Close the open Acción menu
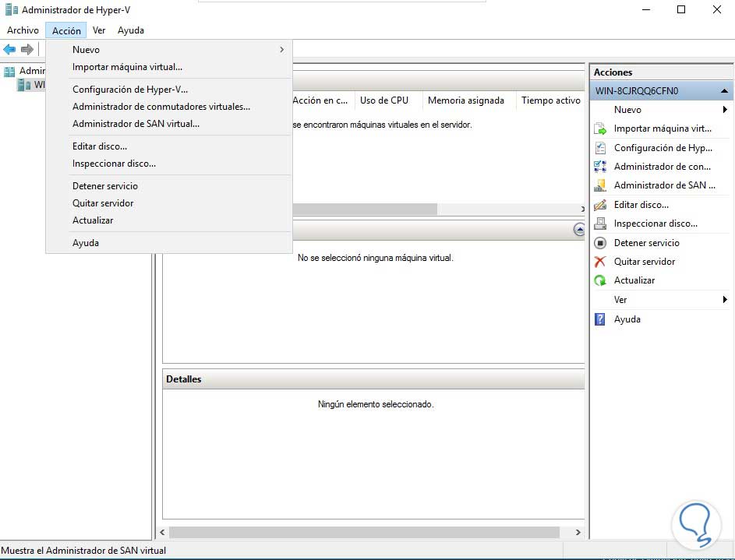 pyautogui.click(x=66, y=31)
